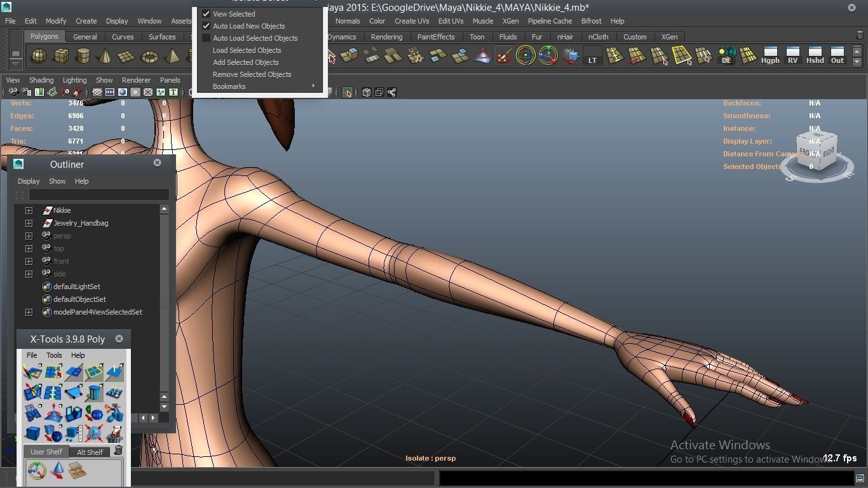This screenshot has width=868, height=488.
Task: Toggle the isolate select icon in viewport toolbar
Action: point(347,93)
